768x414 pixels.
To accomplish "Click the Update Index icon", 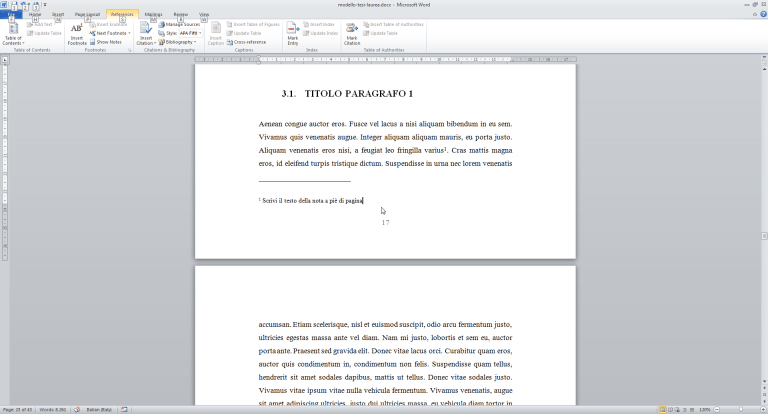I will pos(306,33).
